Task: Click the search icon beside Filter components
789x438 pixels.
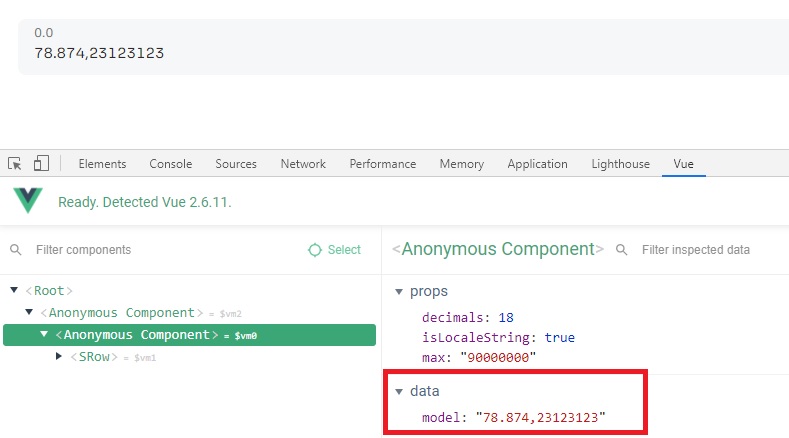Action: (16, 250)
